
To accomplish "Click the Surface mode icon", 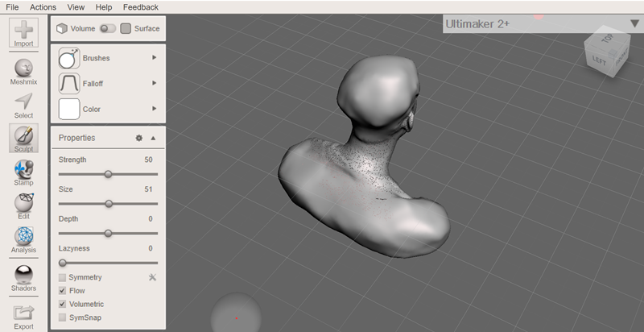I will tap(126, 29).
